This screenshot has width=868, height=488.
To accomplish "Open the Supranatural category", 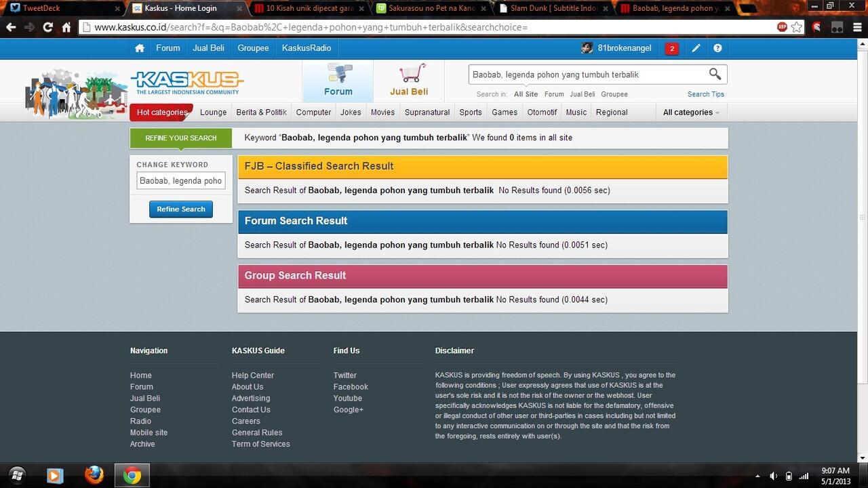I will click(x=427, y=113).
